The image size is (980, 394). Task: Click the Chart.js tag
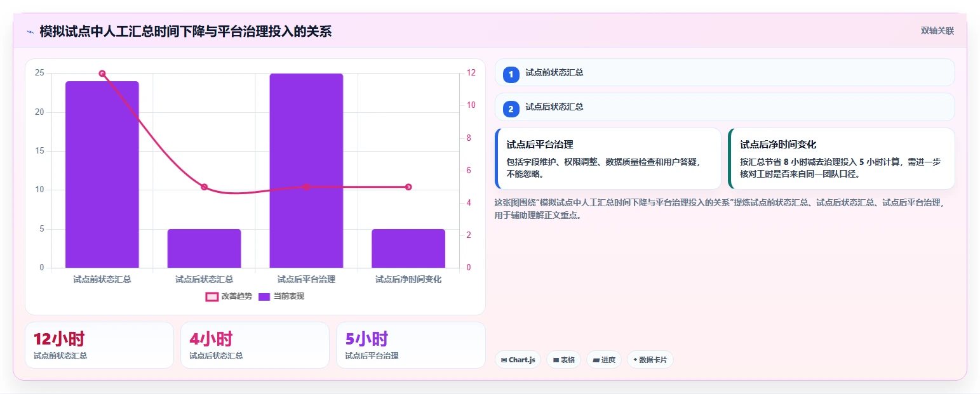coord(518,360)
